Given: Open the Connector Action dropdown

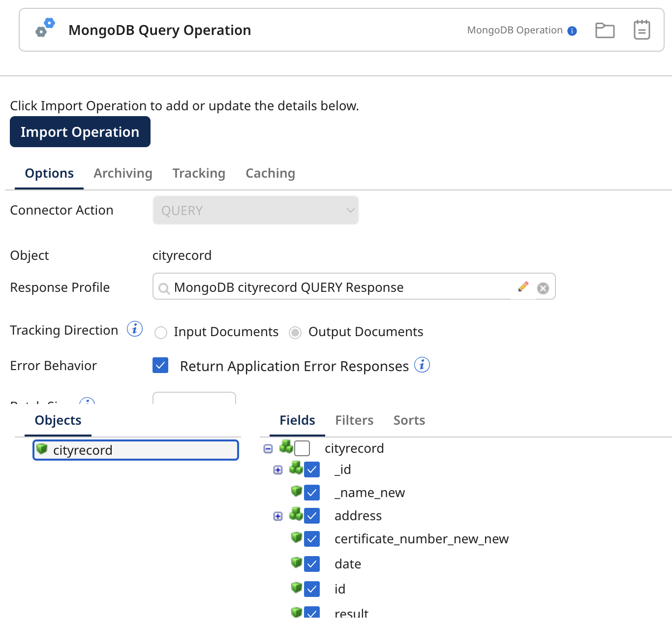Looking at the screenshot, I should pyautogui.click(x=255, y=211).
